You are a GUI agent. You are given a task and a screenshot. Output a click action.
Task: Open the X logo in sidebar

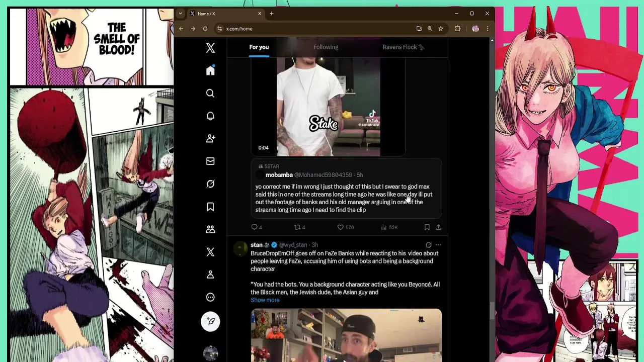click(x=210, y=48)
